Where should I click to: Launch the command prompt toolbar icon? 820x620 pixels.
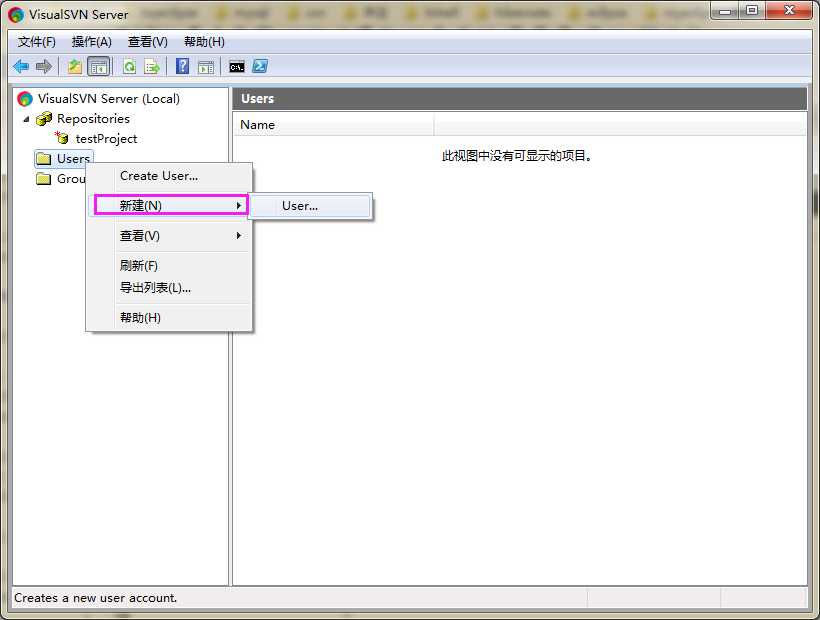pyautogui.click(x=237, y=67)
